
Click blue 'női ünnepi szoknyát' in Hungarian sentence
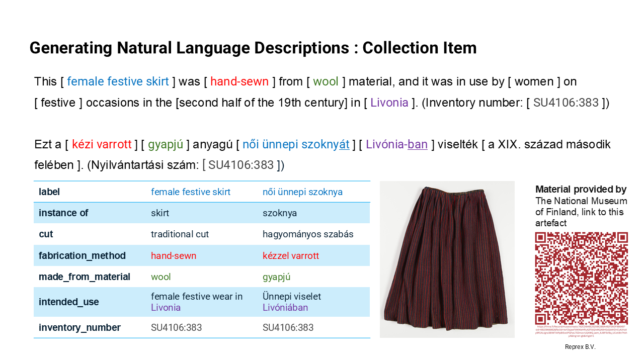pos(296,145)
